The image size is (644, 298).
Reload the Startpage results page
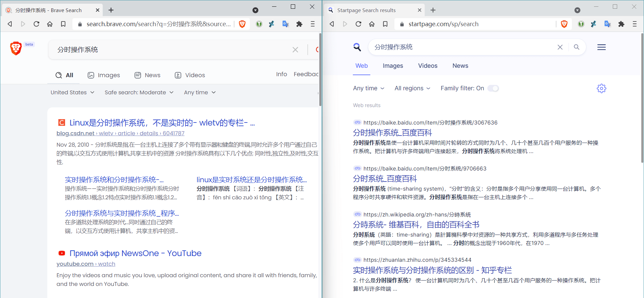(359, 24)
